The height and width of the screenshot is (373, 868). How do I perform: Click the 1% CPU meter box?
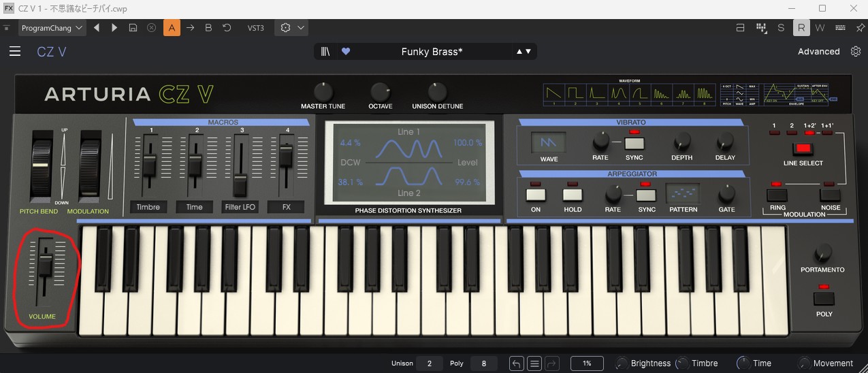587,363
